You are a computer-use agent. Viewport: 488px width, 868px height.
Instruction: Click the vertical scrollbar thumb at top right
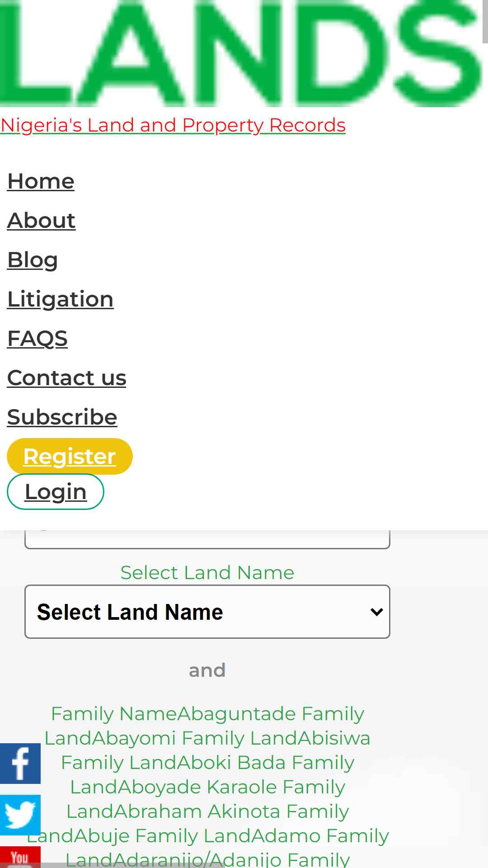[x=485, y=22]
